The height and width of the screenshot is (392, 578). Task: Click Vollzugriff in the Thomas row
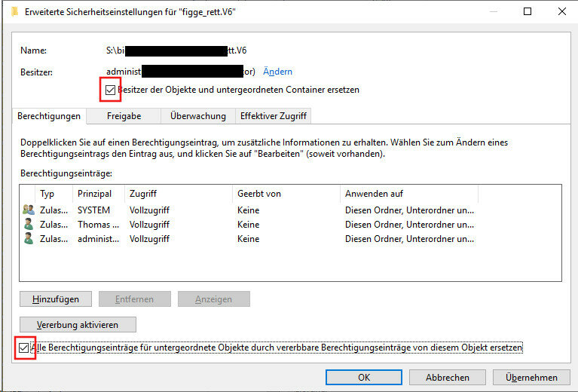pyautogui.click(x=149, y=225)
